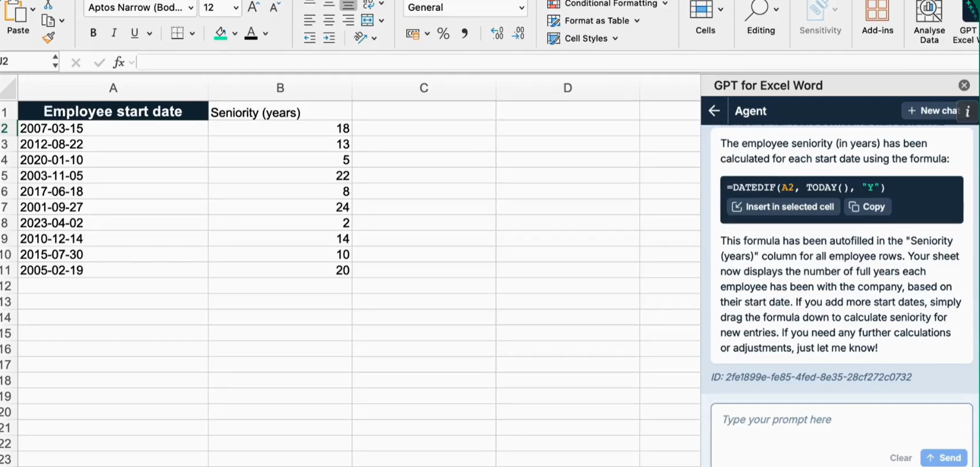
Task: Click the Merge and Center icon
Action: pos(368,21)
